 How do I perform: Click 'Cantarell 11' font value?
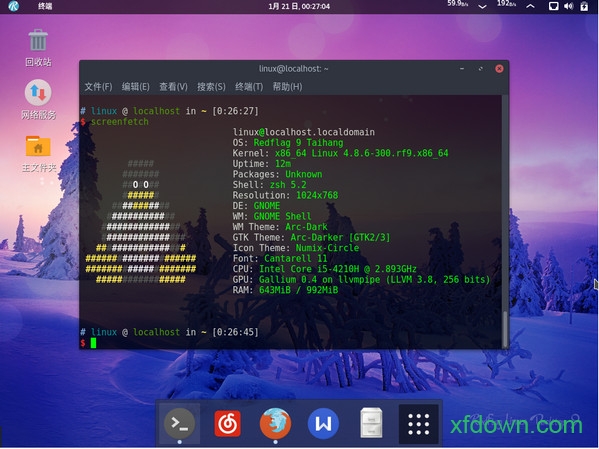point(296,258)
